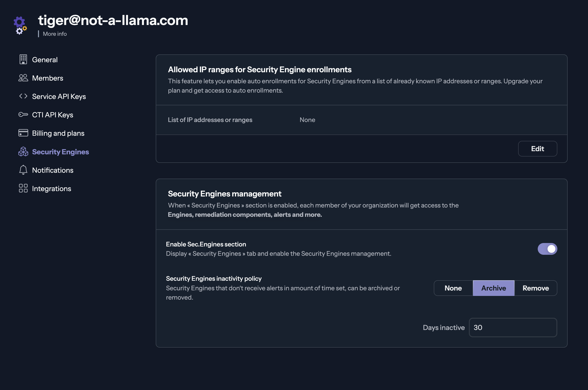Select the Members people icon

pyautogui.click(x=23, y=78)
